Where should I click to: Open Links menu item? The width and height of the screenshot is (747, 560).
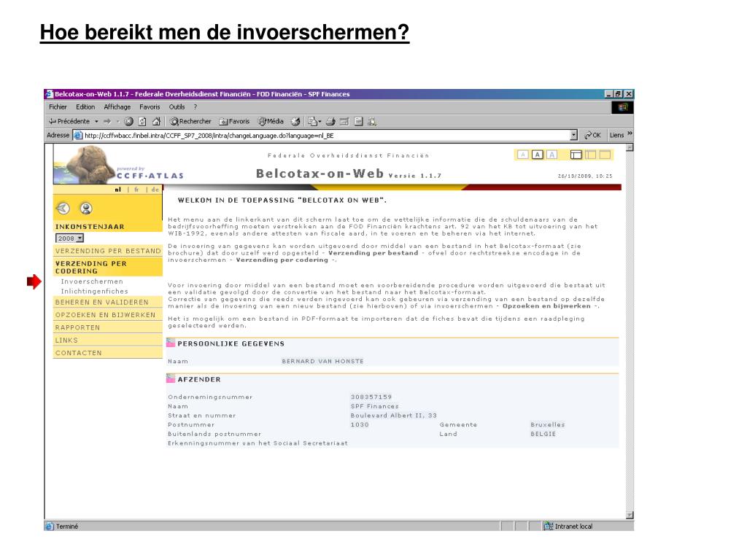108,341
